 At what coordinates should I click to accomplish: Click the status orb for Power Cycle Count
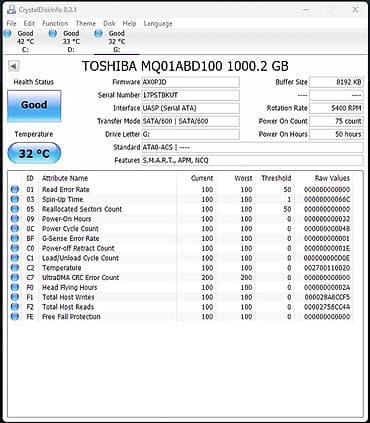pyautogui.click(x=15, y=229)
